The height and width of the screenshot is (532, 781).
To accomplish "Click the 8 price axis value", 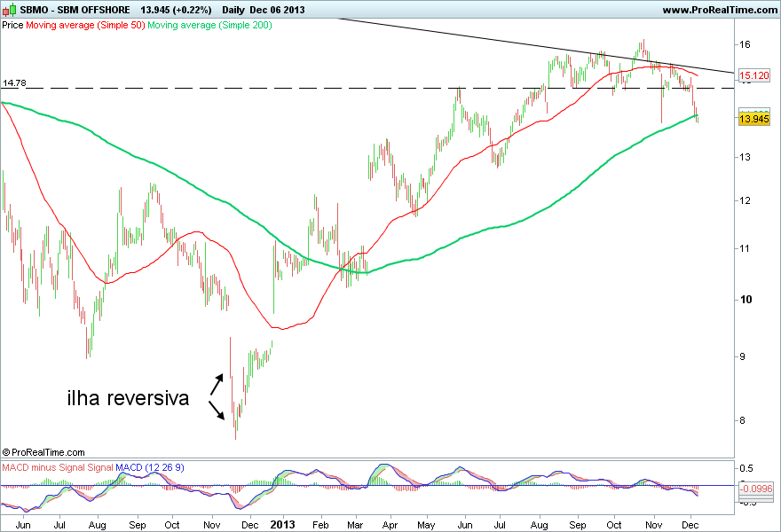I will (742, 420).
